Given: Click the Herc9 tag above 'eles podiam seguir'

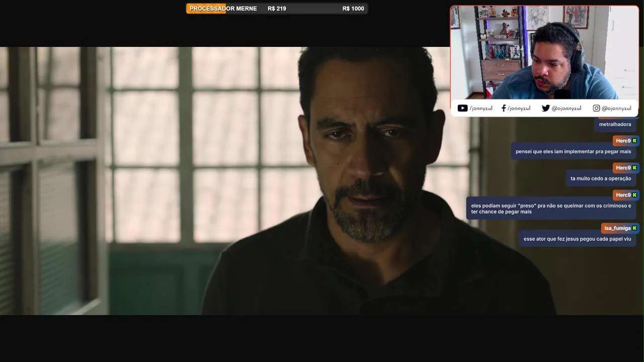Looking at the screenshot, I should [x=626, y=195].
